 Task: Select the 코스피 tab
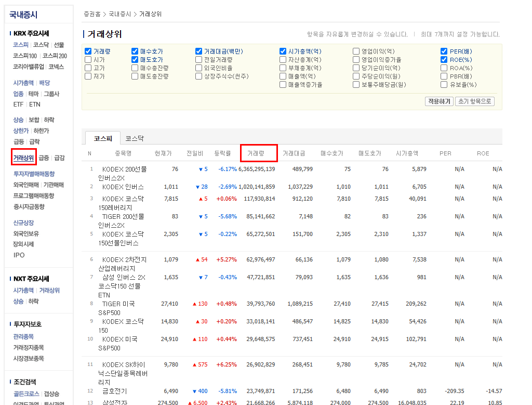tap(103, 138)
